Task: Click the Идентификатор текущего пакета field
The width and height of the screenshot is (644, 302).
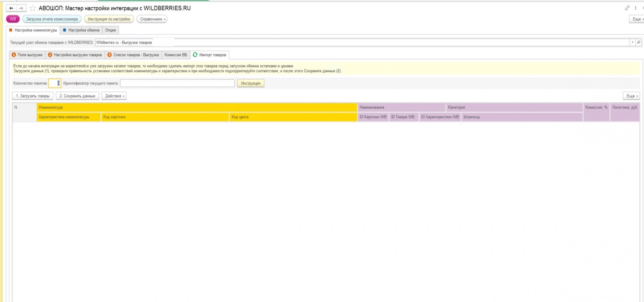Action: (177, 83)
